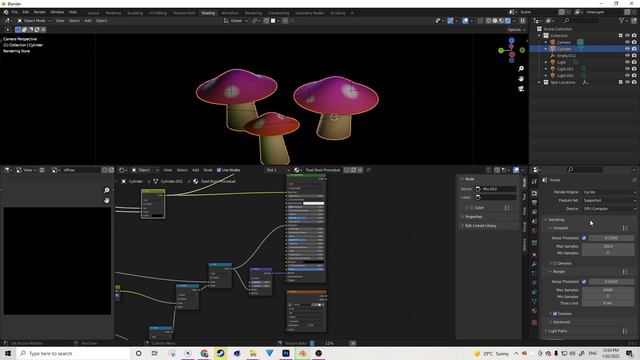Toggle Viewport Noise Threshold checkbox

(x=584, y=238)
